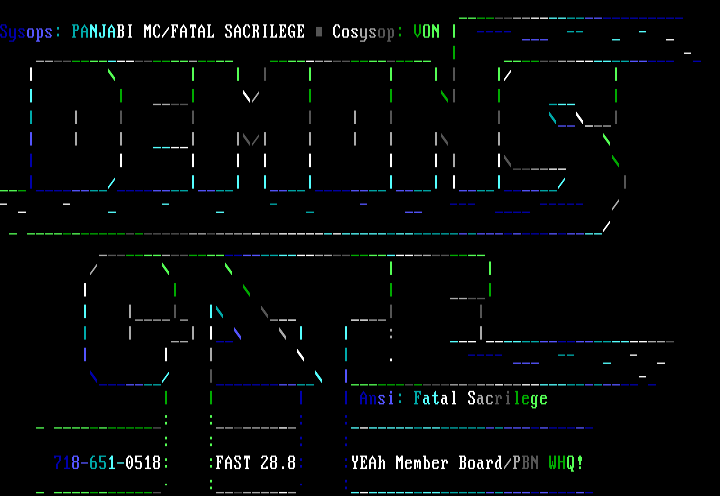Click the 'FATAL SACRILEGE' sysop name in header

(239, 32)
